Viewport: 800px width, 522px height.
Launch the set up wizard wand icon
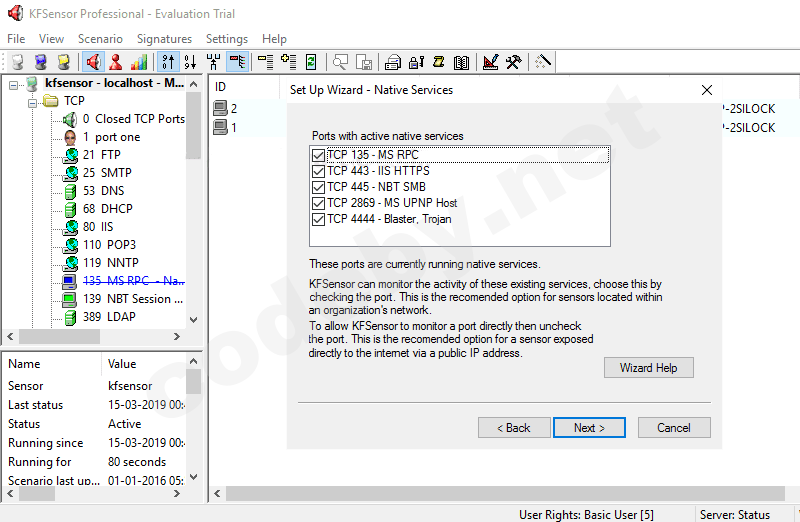[x=543, y=62]
